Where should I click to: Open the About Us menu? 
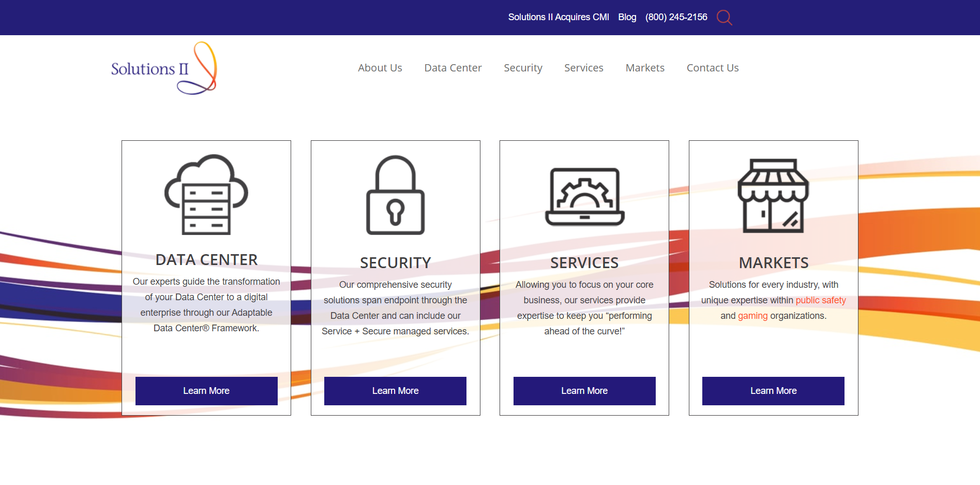point(380,68)
